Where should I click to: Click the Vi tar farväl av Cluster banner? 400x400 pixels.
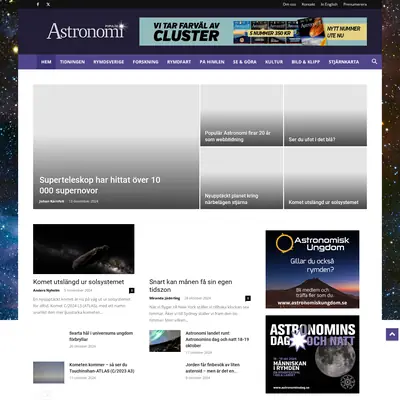(x=253, y=31)
